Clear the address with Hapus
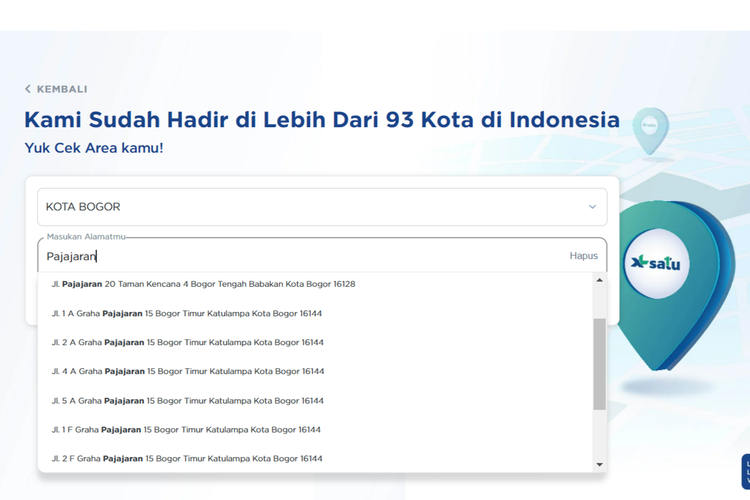The height and width of the screenshot is (500, 750). click(583, 256)
